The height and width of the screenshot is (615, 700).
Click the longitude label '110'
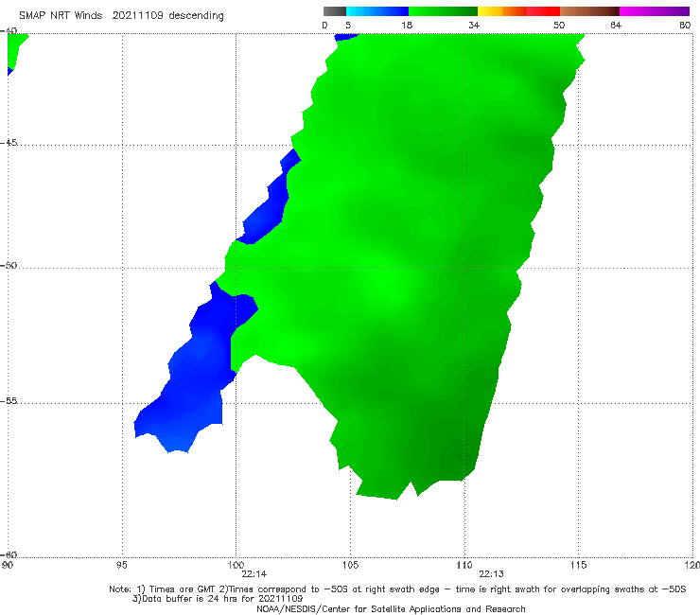pos(464,566)
